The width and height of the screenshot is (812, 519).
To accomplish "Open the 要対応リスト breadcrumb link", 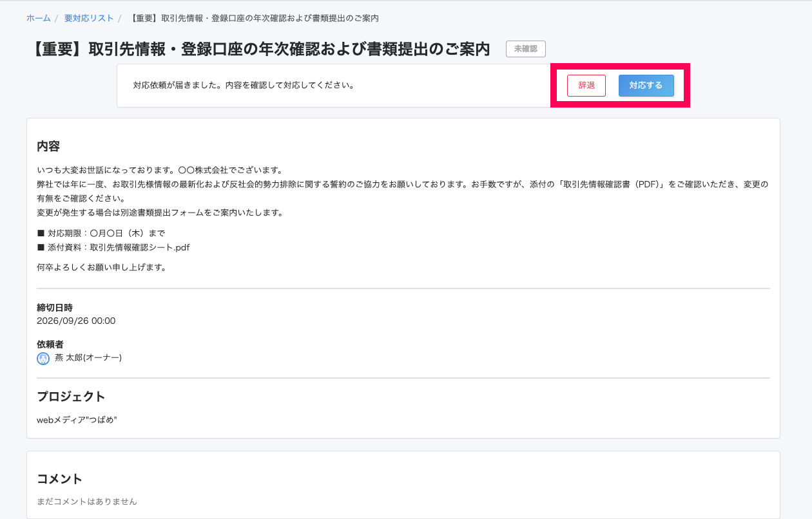I will (x=89, y=18).
